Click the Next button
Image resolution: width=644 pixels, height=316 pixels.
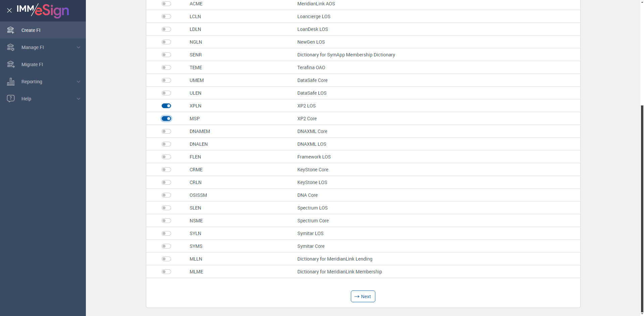click(363, 297)
